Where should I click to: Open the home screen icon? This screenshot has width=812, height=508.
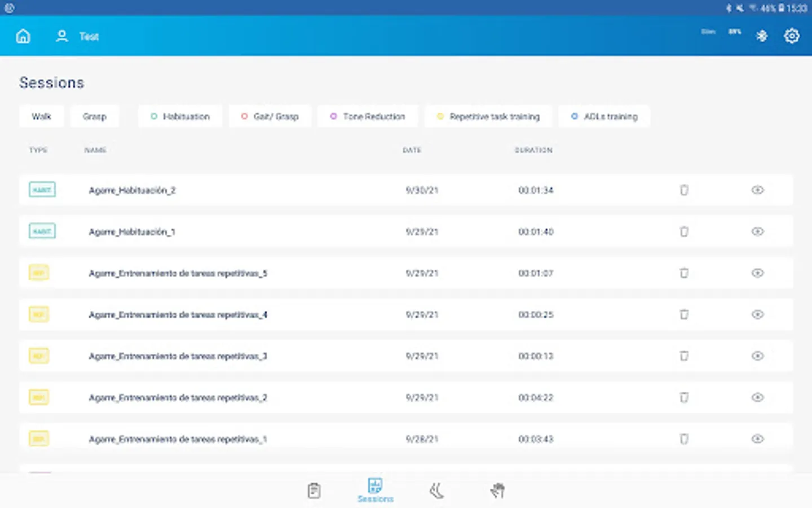23,36
